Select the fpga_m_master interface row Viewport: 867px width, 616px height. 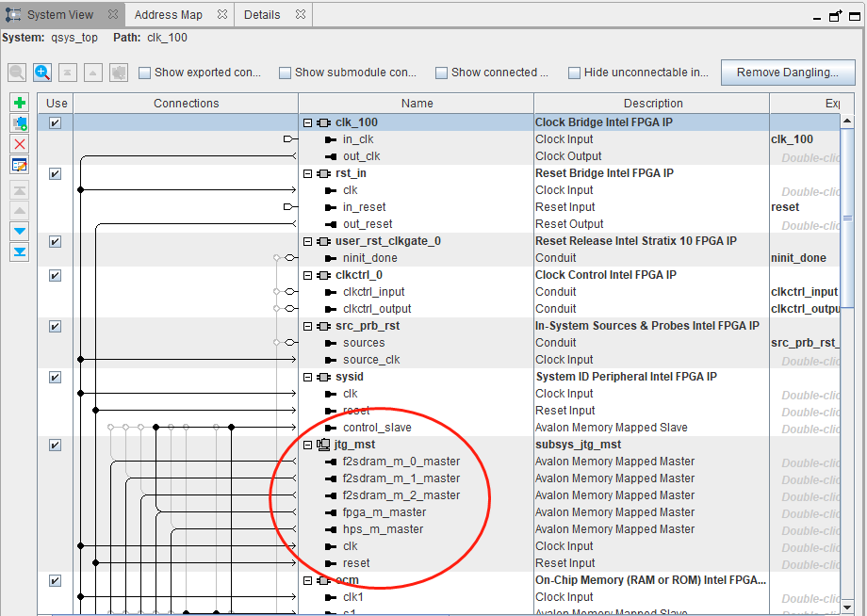(384, 512)
